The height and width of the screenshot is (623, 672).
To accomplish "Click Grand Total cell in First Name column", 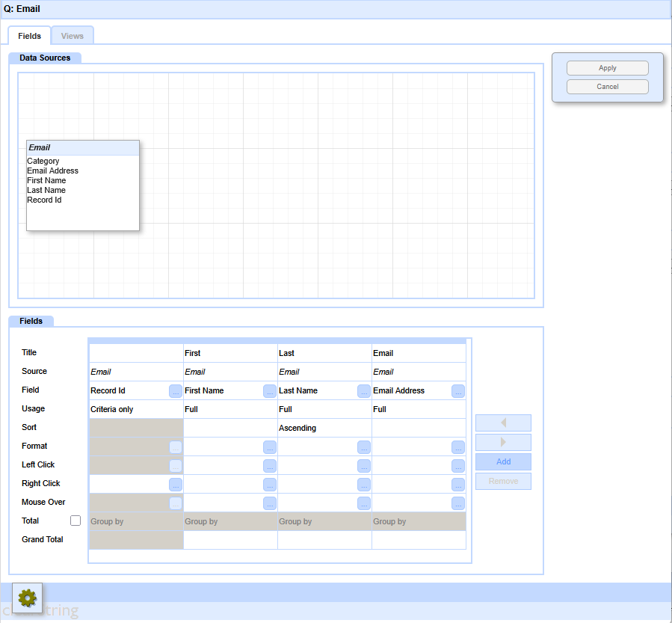I will coord(230,540).
